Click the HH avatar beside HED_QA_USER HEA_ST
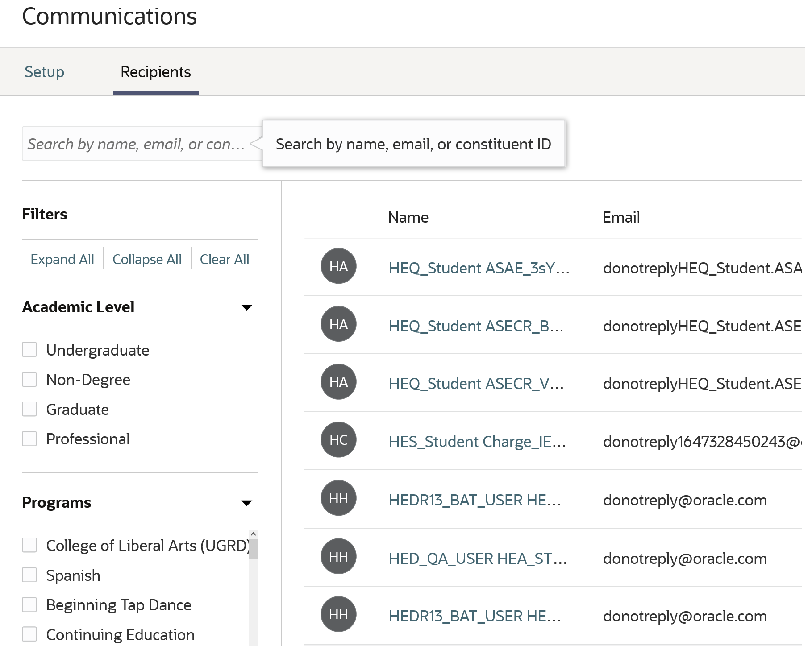The width and height of the screenshot is (812, 650). click(338, 556)
